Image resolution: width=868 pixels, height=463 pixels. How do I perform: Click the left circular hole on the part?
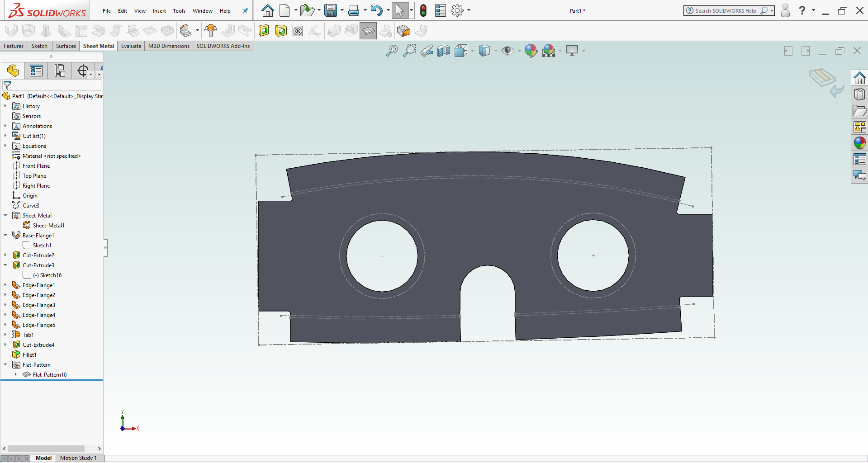tap(382, 256)
